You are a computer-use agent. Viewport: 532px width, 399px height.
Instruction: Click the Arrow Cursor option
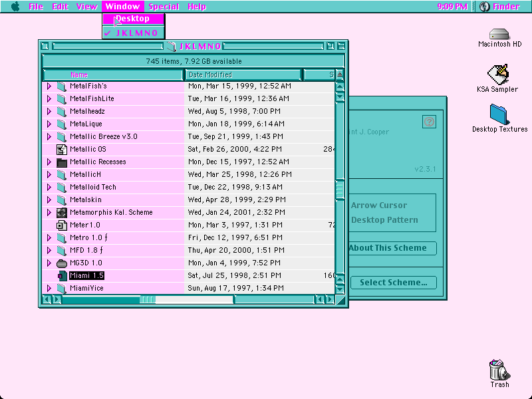379,205
